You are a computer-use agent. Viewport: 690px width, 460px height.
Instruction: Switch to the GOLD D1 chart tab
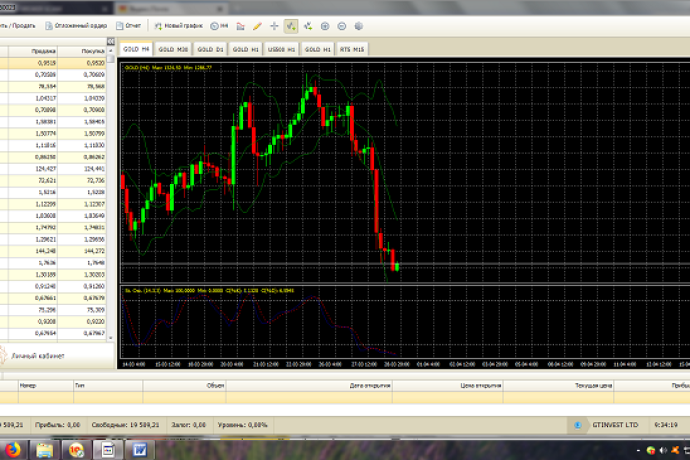coord(210,49)
